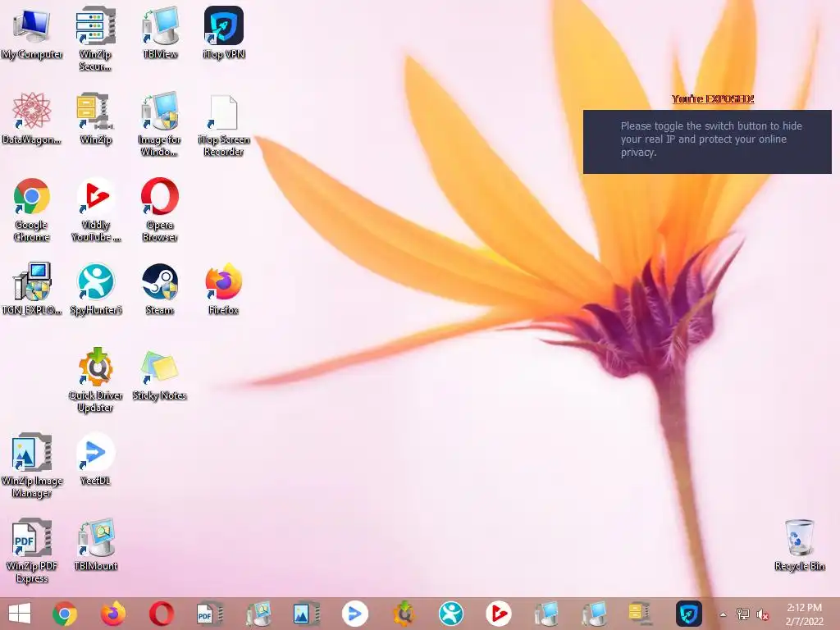
Task: Select the TGN_EXPLO... desktop icon
Action: point(32,289)
